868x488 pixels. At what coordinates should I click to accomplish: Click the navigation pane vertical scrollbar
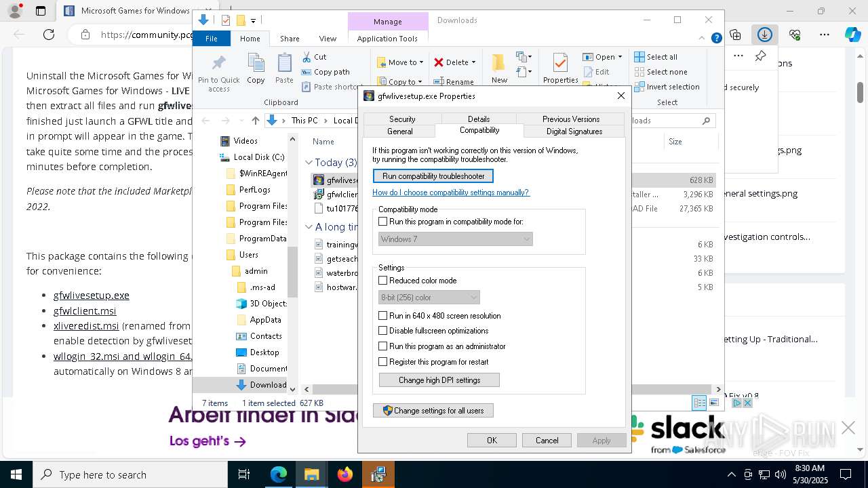pos(293,271)
